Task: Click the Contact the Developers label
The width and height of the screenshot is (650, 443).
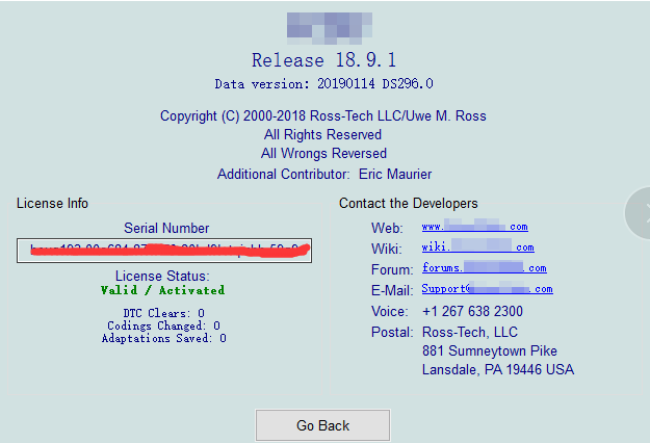Action: [x=408, y=203]
